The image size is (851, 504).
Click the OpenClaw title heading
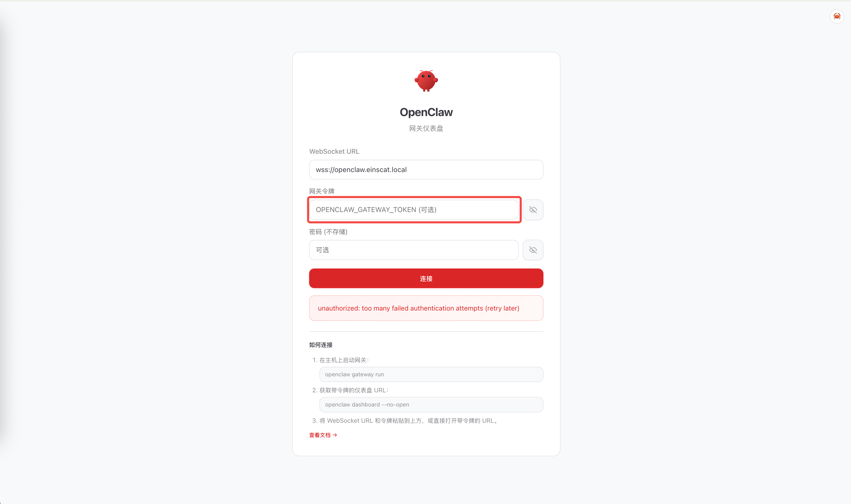(426, 112)
